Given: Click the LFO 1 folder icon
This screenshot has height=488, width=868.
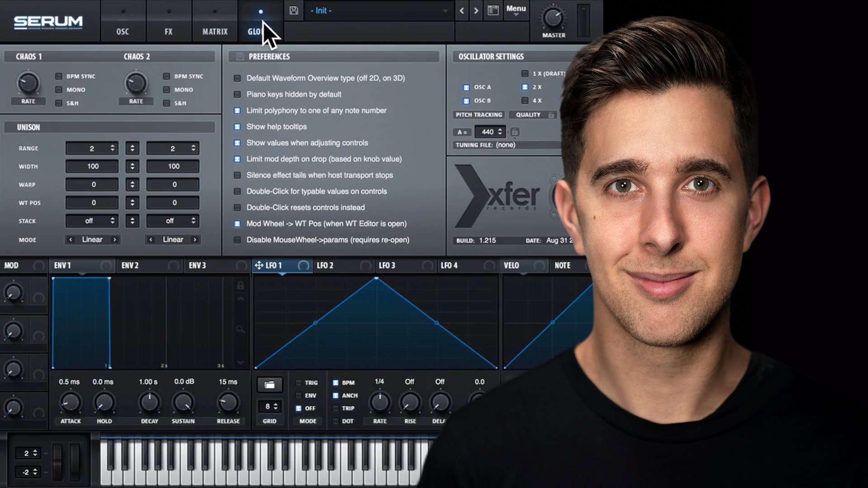Looking at the screenshot, I should click(269, 385).
